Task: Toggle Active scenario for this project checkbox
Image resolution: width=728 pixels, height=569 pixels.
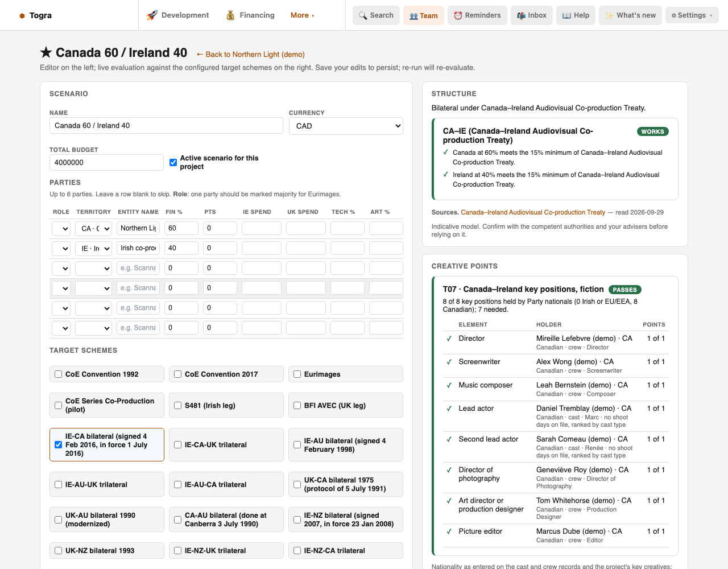Action: 173,162
